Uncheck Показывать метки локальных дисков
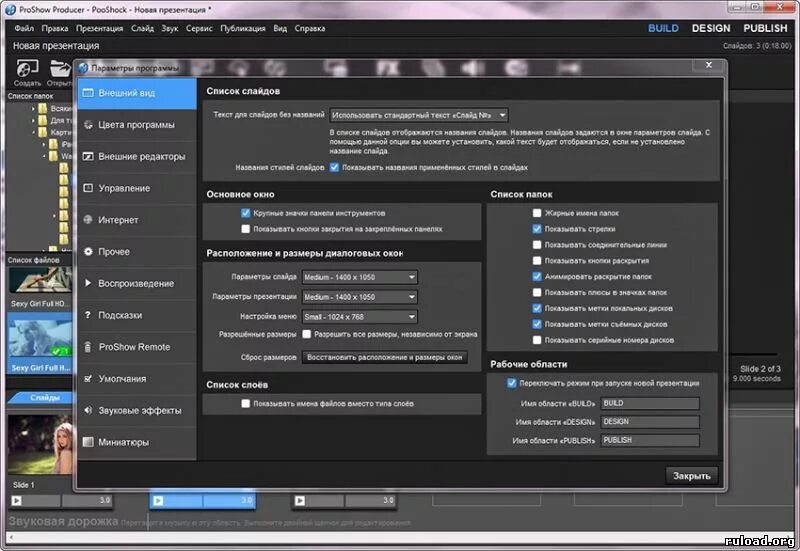 pos(537,308)
